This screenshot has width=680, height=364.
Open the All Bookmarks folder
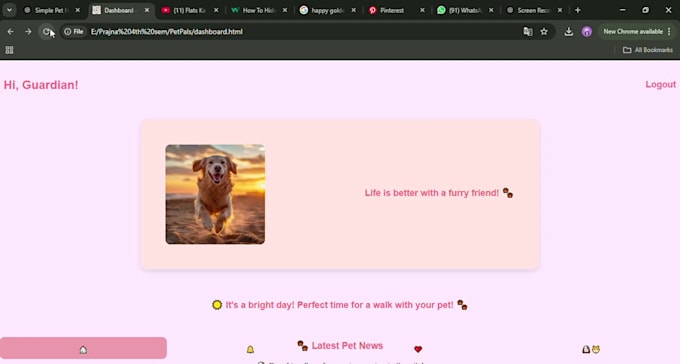(x=648, y=50)
